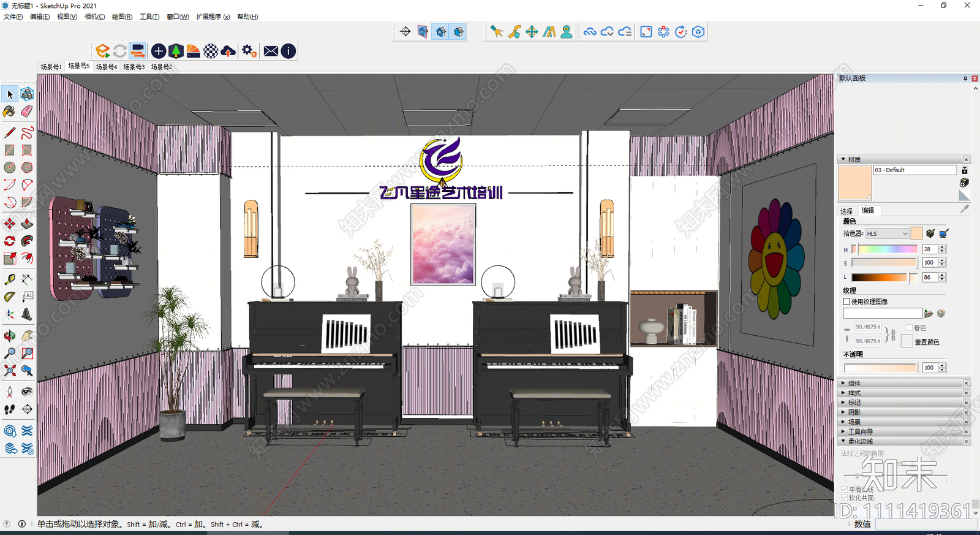
Task: Open the HLS color picker dropdown
Action: tap(887, 233)
